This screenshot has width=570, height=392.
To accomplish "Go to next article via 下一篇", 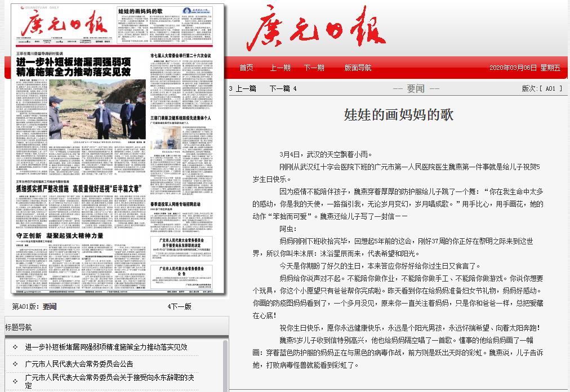I will tap(279, 88).
